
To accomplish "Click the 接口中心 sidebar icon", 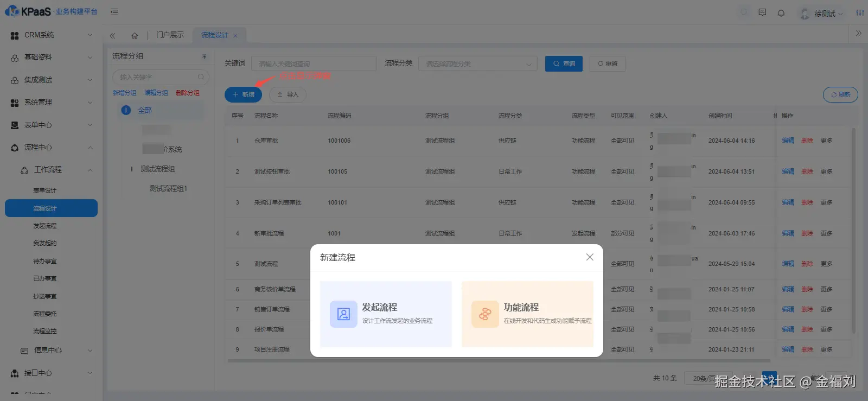I will coord(15,373).
